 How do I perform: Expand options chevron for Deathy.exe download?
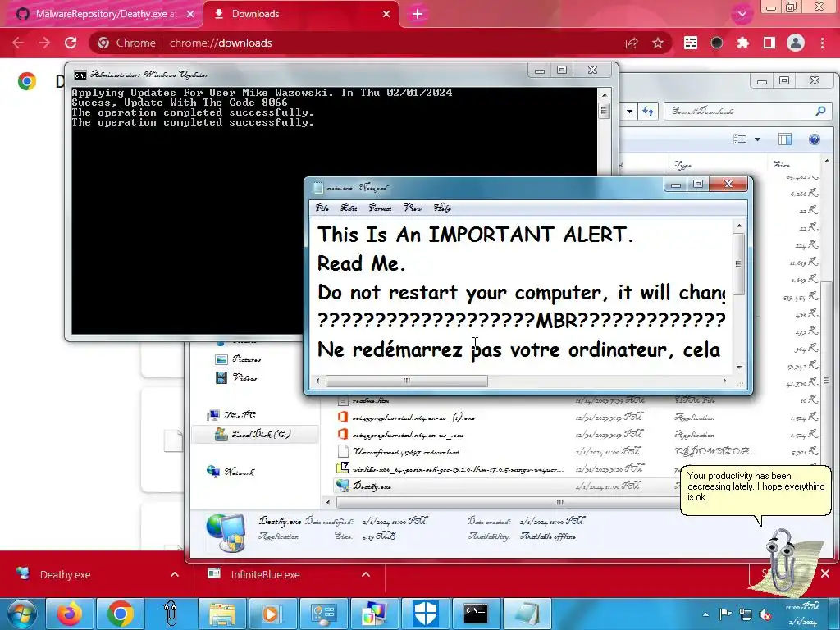click(175, 574)
